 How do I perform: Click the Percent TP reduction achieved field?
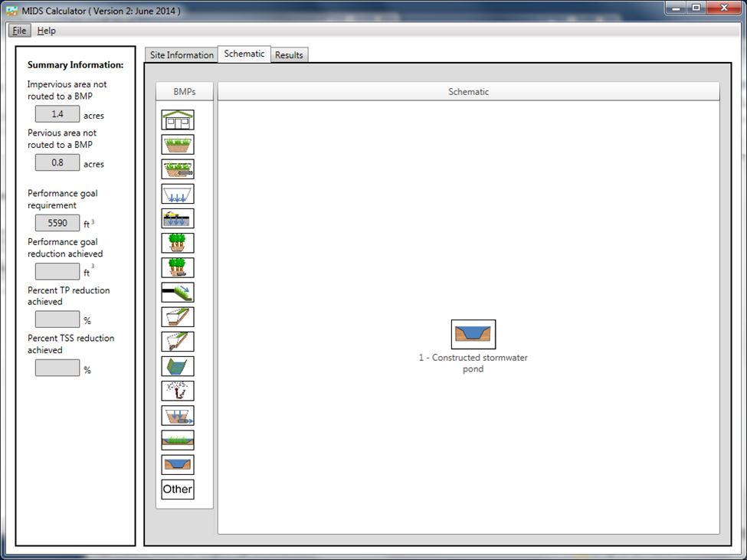coord(57,319)
